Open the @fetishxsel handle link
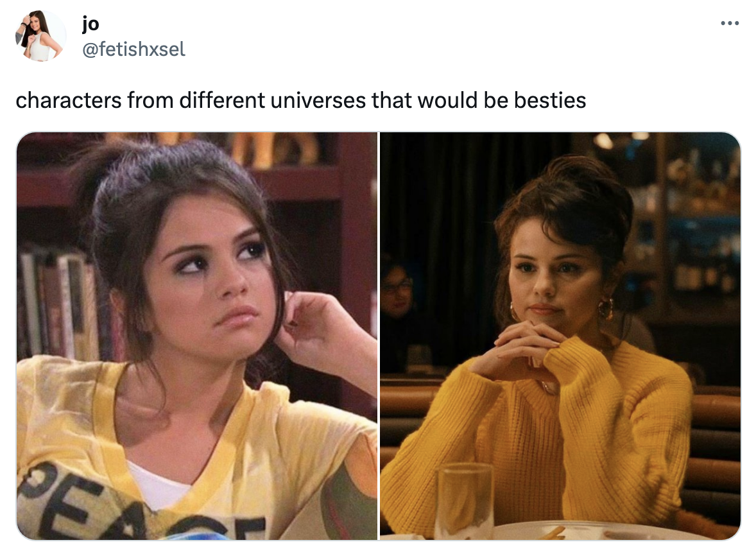This screenshot has height=556, width=756. pos(133,49)
